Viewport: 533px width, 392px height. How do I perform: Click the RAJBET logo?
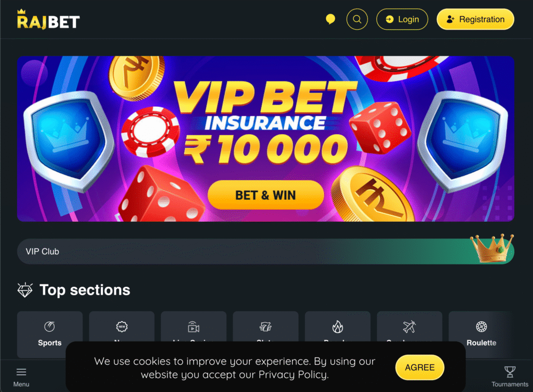[48, 19]
